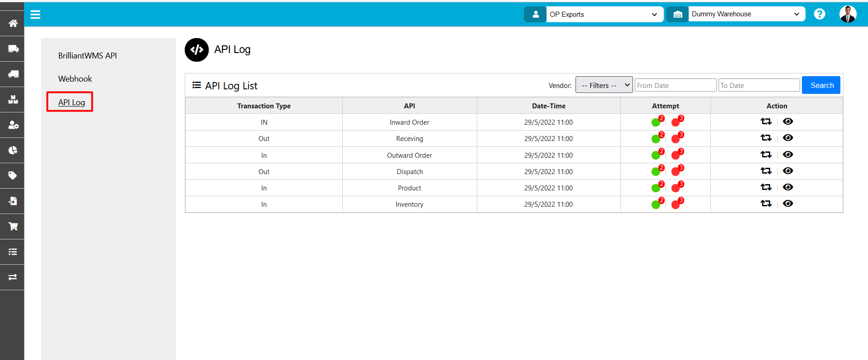Retry the Product API call
Screen dimensions: 868x360
tap(766, 187)
